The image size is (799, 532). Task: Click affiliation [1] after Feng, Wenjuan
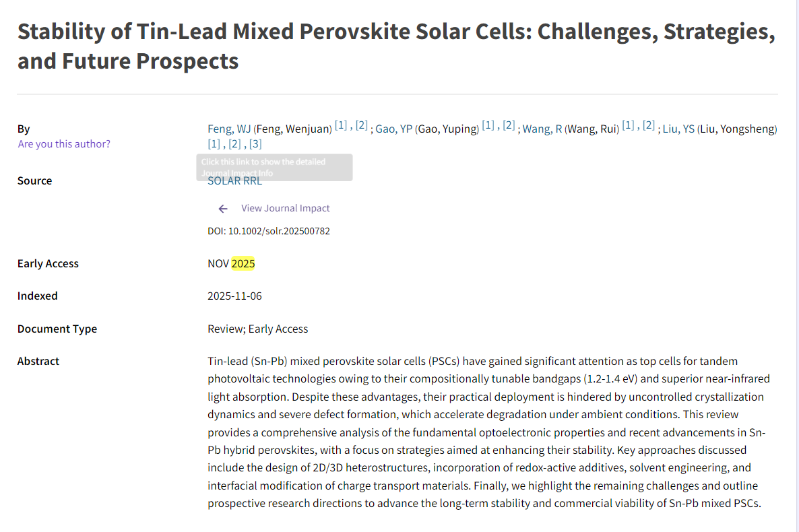pyautogui.click(x=341, y=125)
